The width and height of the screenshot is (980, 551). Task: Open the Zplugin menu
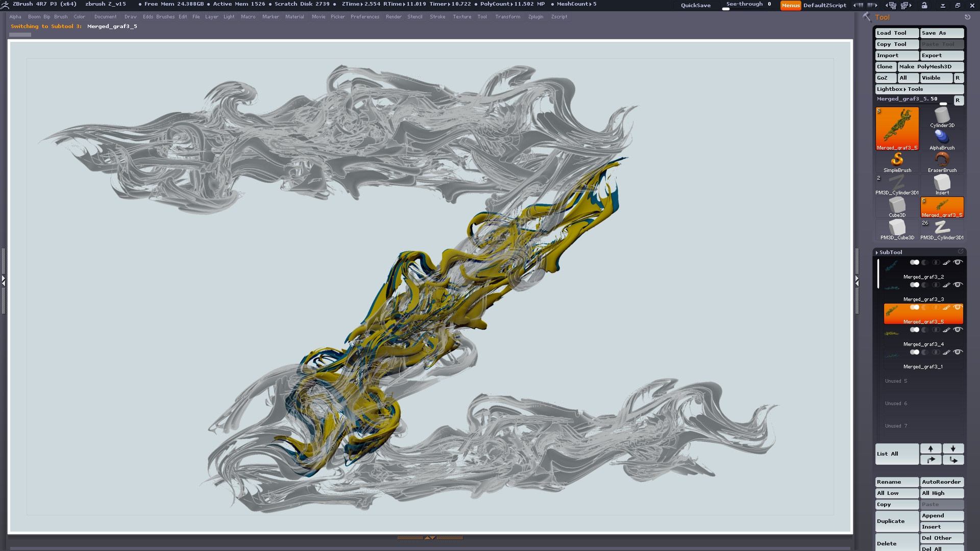click(x=535, y=17)
